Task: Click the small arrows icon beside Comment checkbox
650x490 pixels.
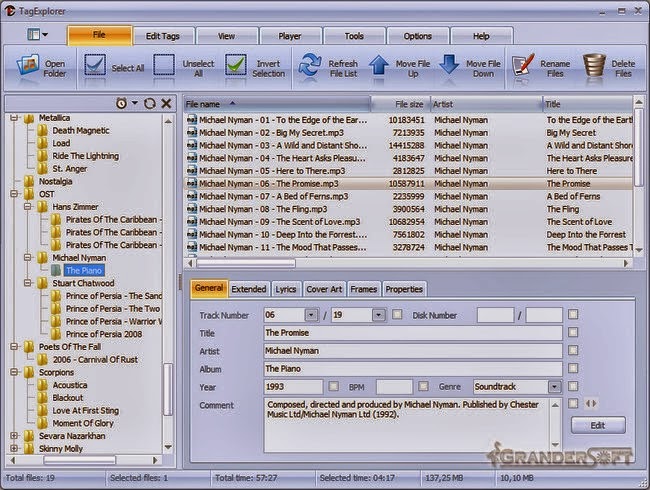Action: coord(591,403)
